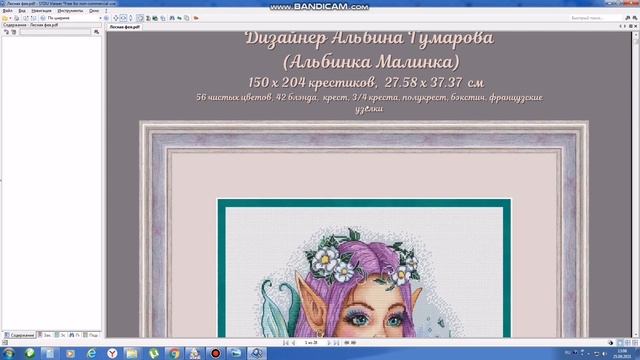The height and width of the screenshot is (360, 640).
Task: Navigate forward in view history
Action: click(353, 343)
